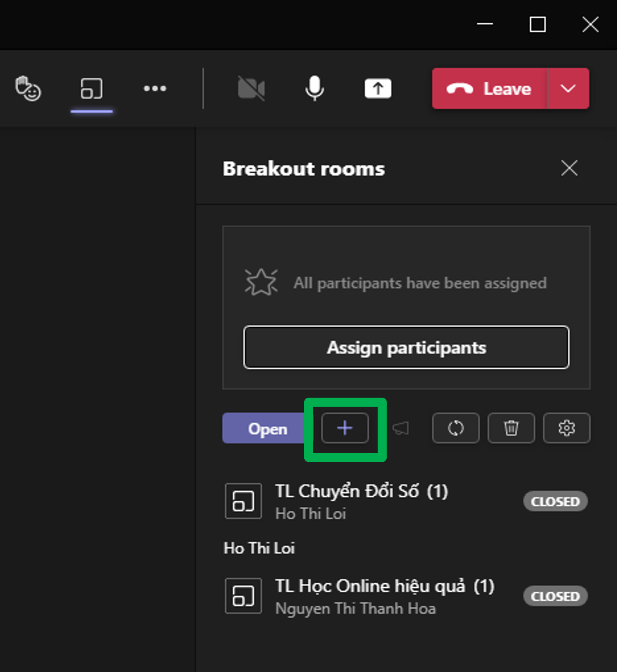Delete rooms with the trash icon
Viewport: 617px width, 672px height.
[x=511, y=428]
